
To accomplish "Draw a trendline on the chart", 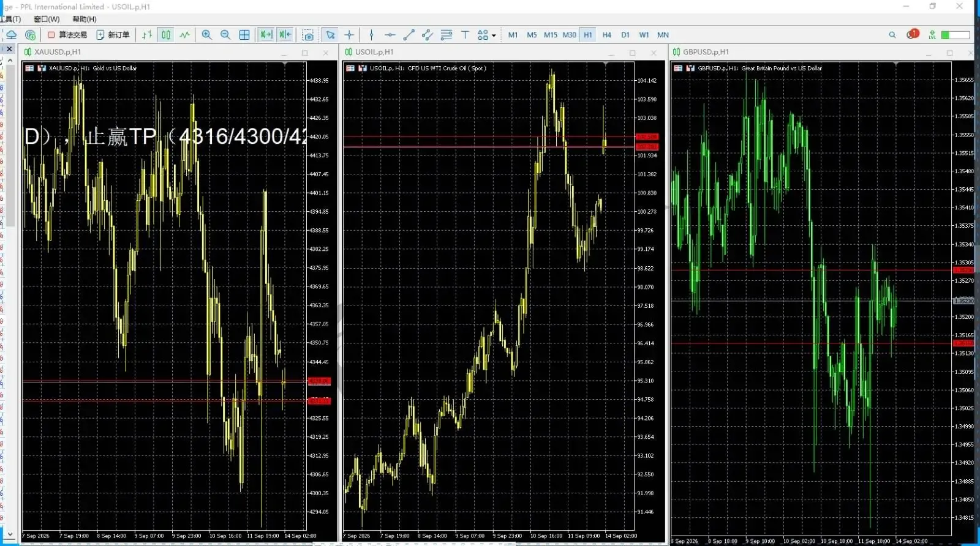I will pyautogui.click(x=409, y=35).
